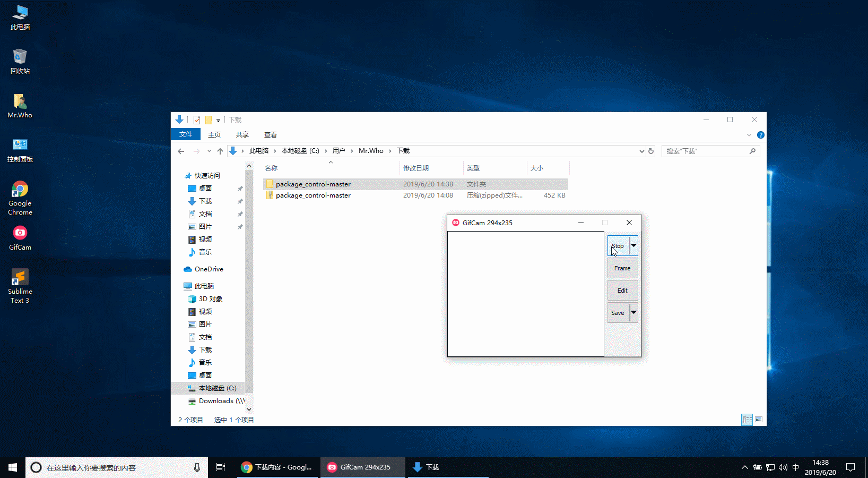Open the 查看 ribbon tab
Viewport: 868px width, 478px height.
tap(271, 135)
